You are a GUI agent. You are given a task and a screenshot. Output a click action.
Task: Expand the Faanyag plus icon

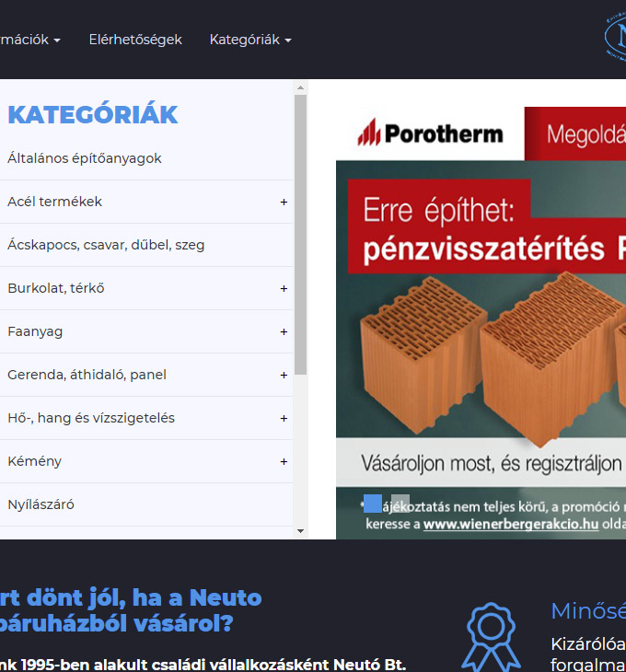pos(284,331)
